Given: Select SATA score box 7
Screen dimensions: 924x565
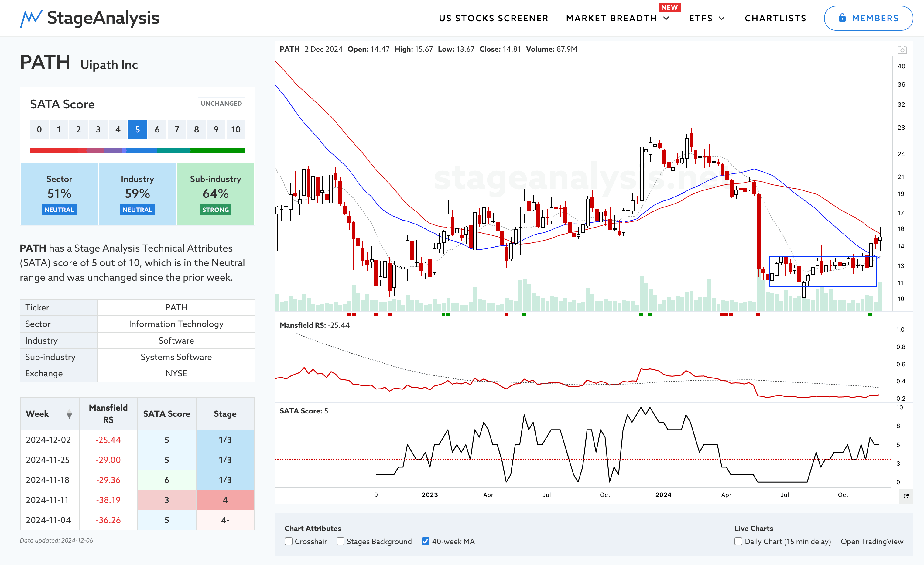Looking at the screenshot, I should (x=176, y=129).
